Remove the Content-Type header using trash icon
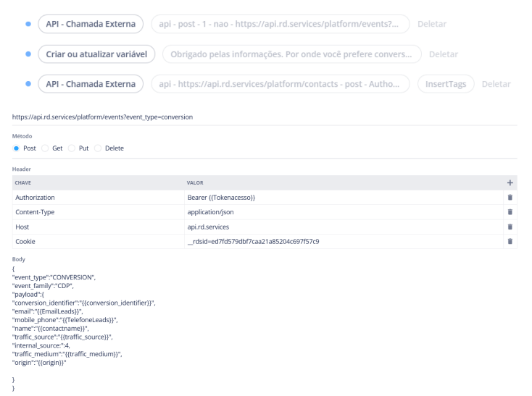Screen dimensions: 532x396 click(x=510, y=212)
